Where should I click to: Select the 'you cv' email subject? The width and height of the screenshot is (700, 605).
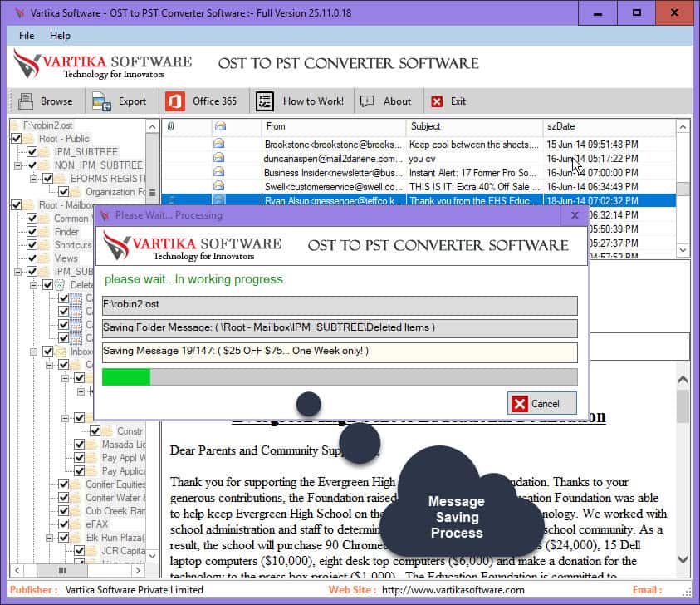coord(422,159)
